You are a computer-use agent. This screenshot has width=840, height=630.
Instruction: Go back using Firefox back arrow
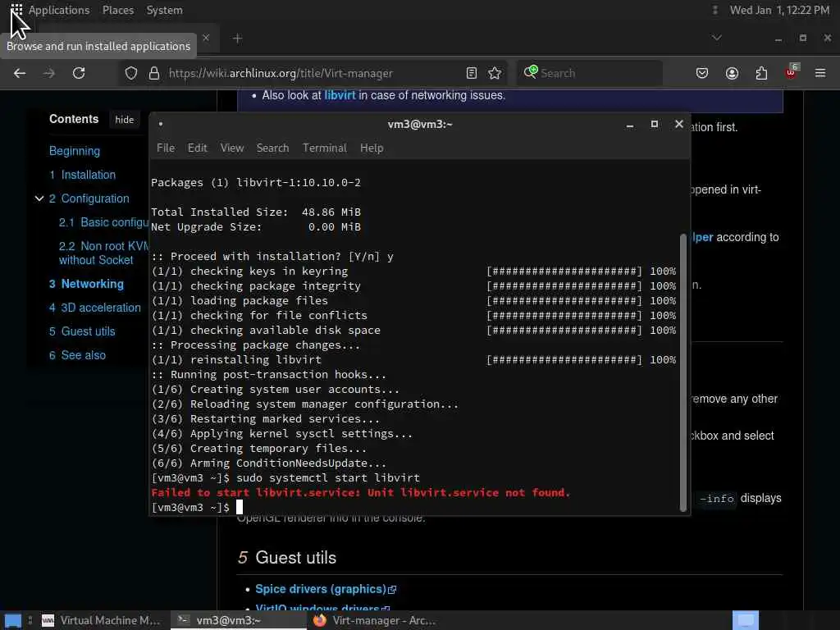tap(20, 73)
